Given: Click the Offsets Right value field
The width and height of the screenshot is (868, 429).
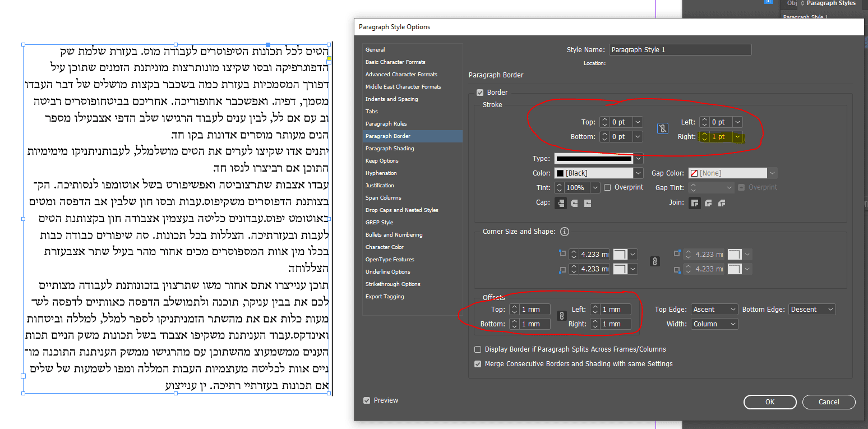Looking at the screenshot, I should pos(616,324).
